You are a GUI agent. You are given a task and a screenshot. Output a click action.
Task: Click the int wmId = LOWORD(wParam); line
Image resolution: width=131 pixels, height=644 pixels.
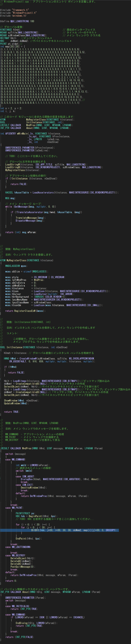tap(33, 465)
